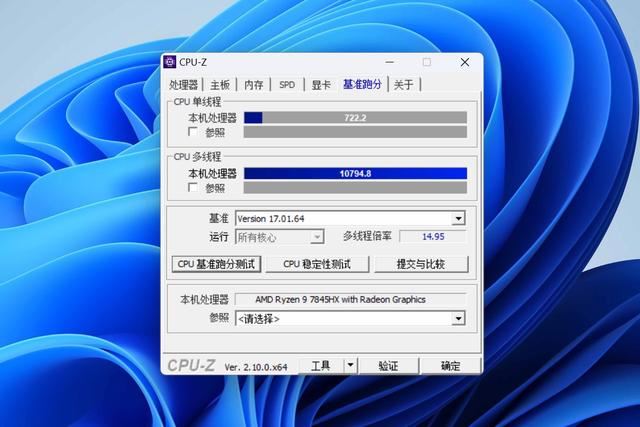Viewport: 640px width, 427px height.
Task: Switch to the 处理器 tab
Action: point(184,85)
